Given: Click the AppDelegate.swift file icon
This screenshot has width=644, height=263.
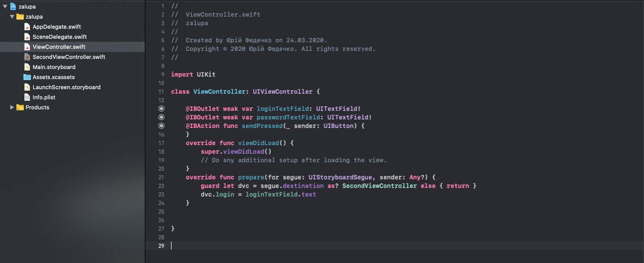Looking at the screenshot, I should (27, 27).
